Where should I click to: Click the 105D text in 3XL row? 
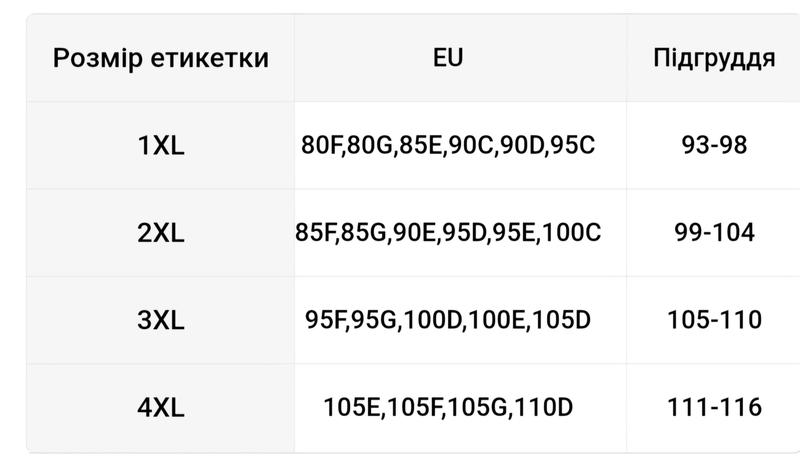[561, 320]
